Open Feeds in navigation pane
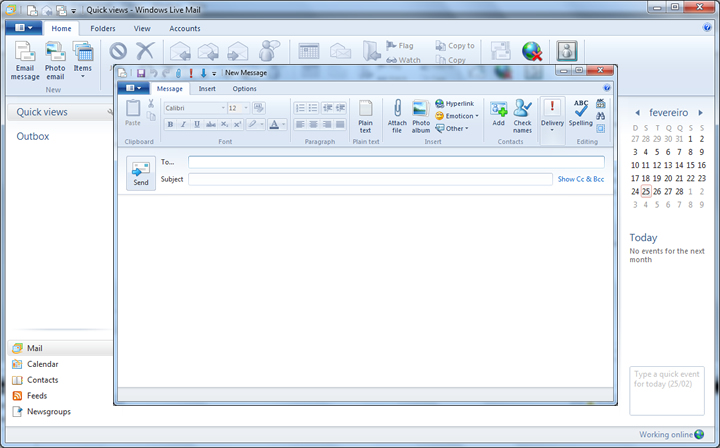Image resolution: width=720 pixels, height=448 pixels. 37,396
